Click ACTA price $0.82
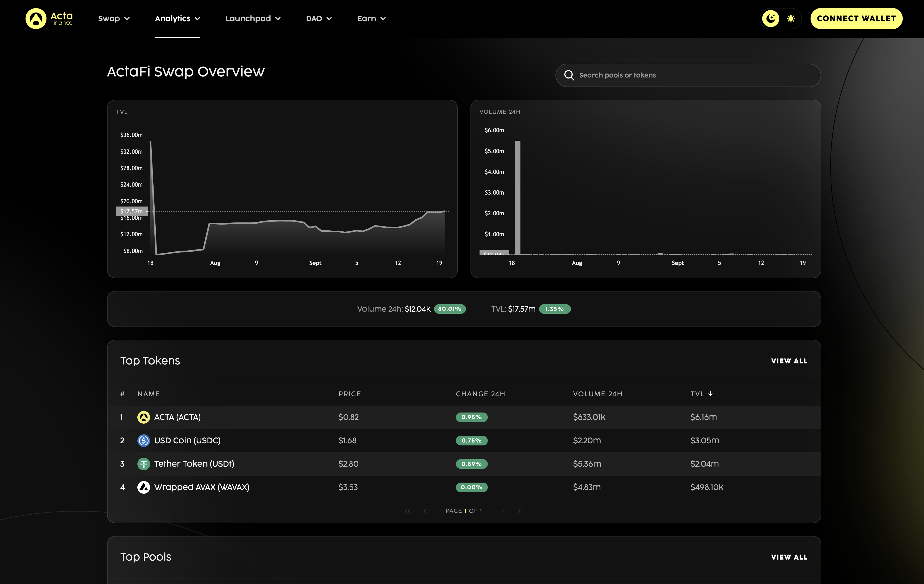The image size is (924, 584). 348,417
